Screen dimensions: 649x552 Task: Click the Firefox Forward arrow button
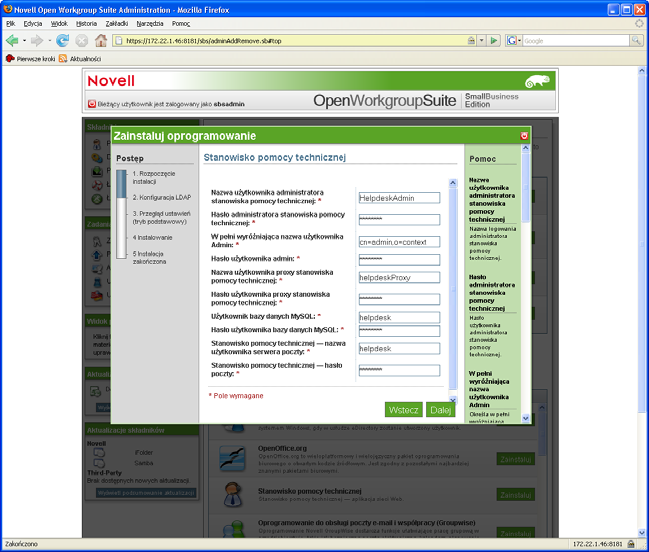37,41
